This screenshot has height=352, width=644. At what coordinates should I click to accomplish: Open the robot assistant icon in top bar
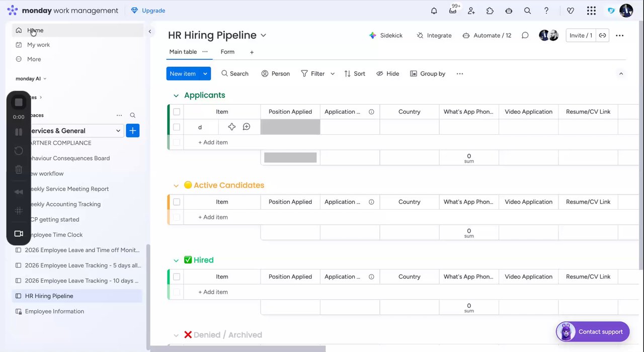point(509,11)
